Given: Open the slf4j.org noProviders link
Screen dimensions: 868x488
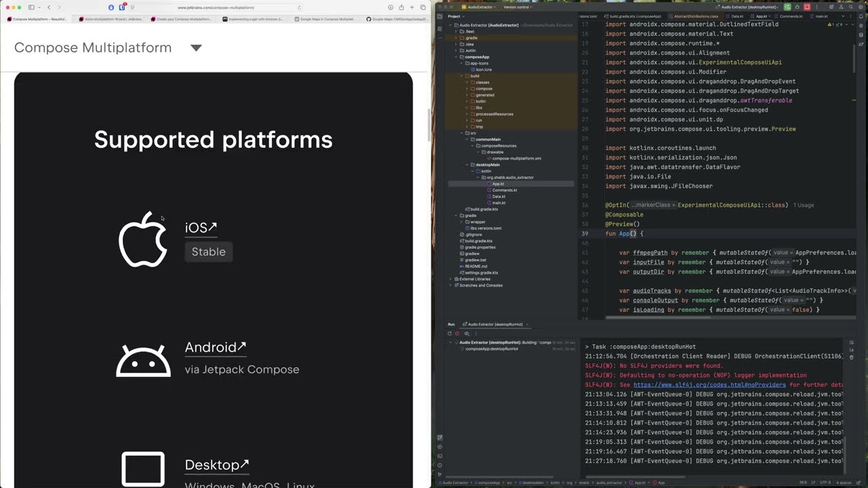Looking at the screenshot, I should [709, 385].
